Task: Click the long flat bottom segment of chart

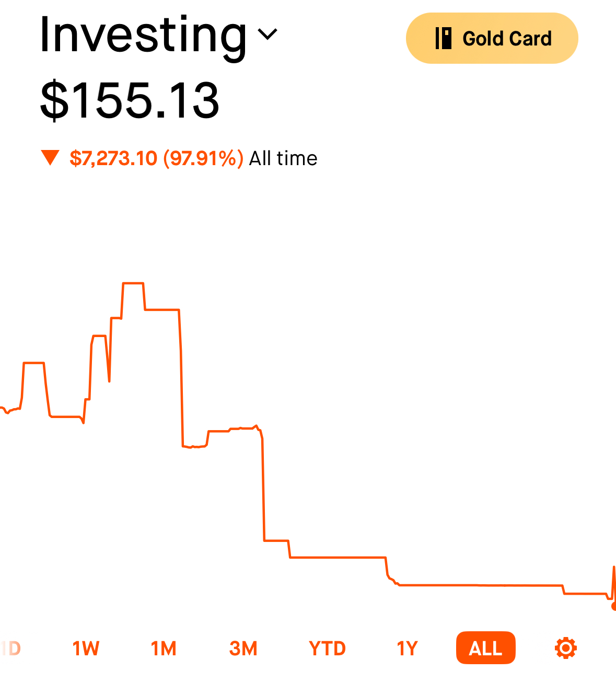Action: pos(481,585)
